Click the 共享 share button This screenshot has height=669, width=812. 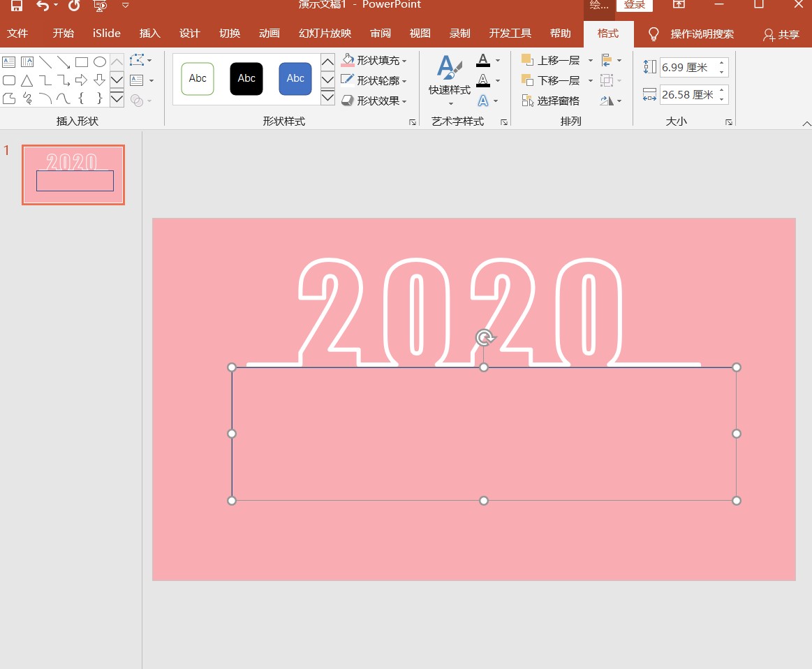tap(781, 34)
